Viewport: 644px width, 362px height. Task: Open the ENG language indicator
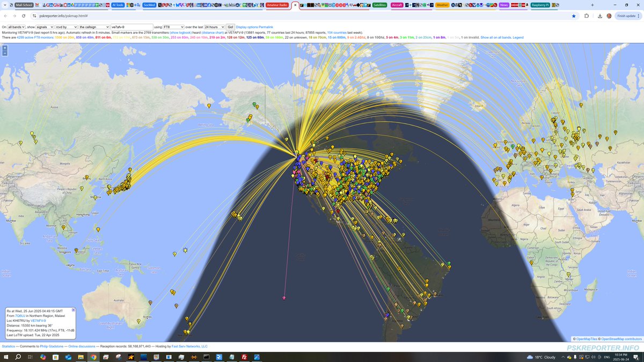[x=606, y=357]
